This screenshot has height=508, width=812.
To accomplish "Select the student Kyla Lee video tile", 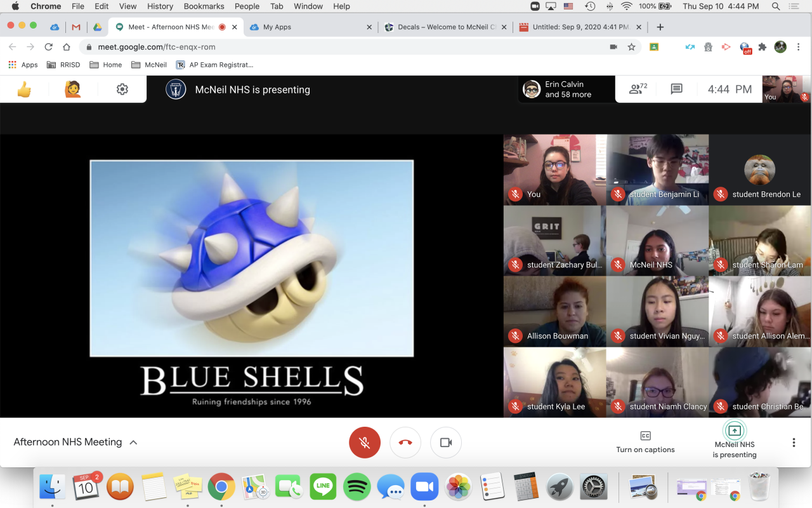I will tap(555, 382).
